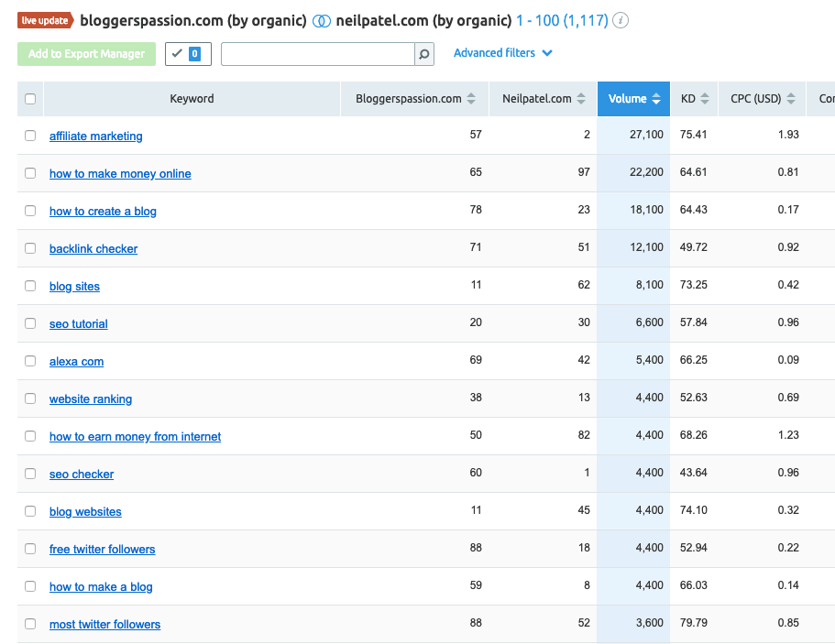Tick the how to create a blog checkbox

[x=30, y=211]
